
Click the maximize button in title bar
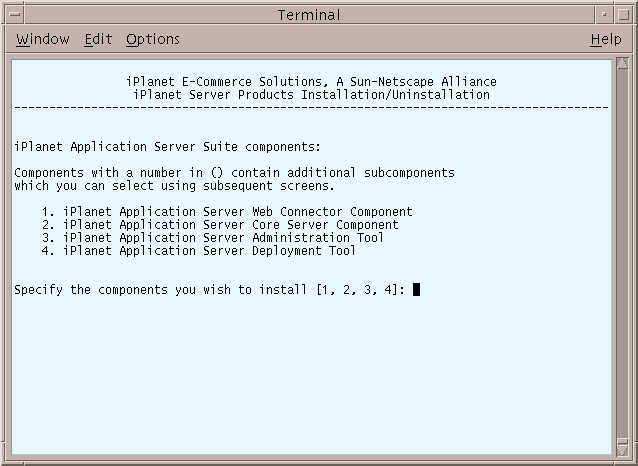pyautogui.click(x=623, y=15)
